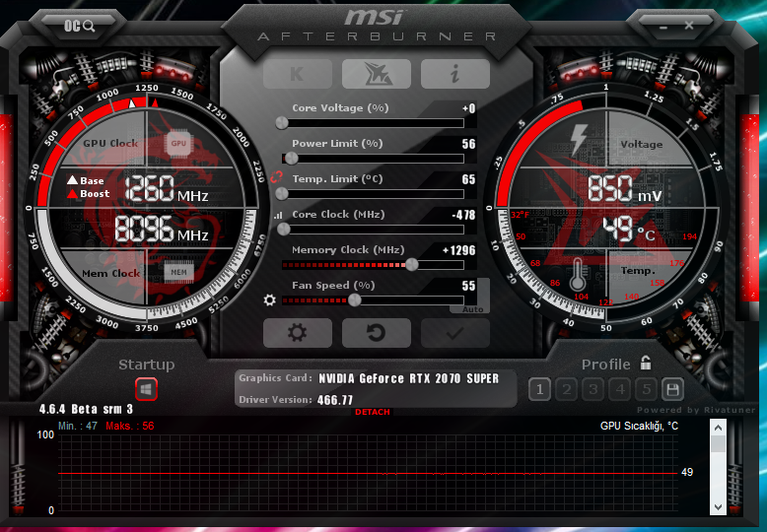767x532 pixels.
Task: Click the Core Voltage value +0
Action: tap(468, 108)
